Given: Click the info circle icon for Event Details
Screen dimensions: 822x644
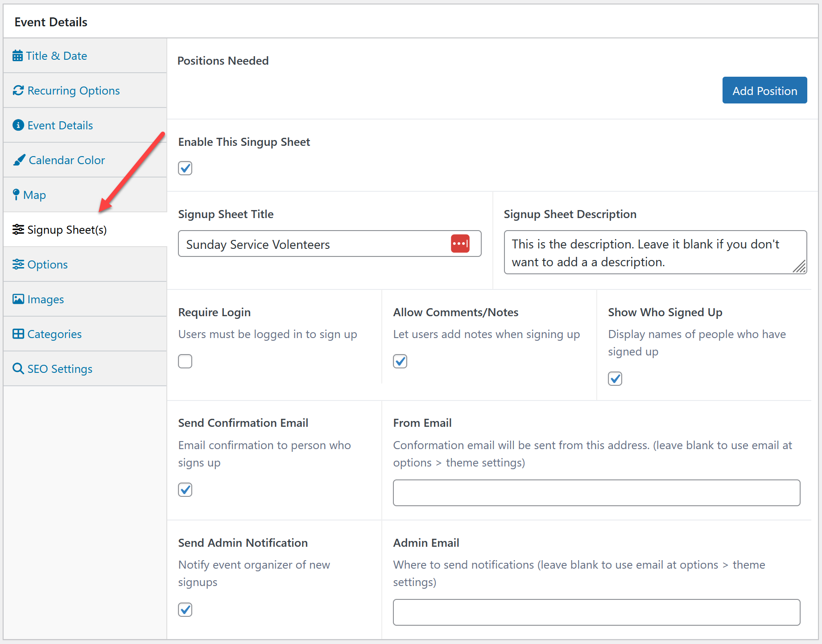Looking at the screenshot, I should click(x=18, y=125).
